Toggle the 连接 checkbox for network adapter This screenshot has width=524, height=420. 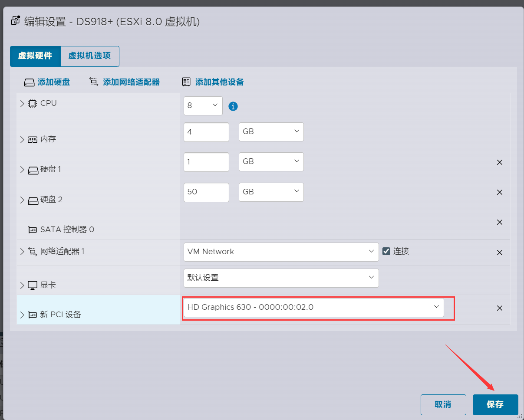(x=386, y=251)
